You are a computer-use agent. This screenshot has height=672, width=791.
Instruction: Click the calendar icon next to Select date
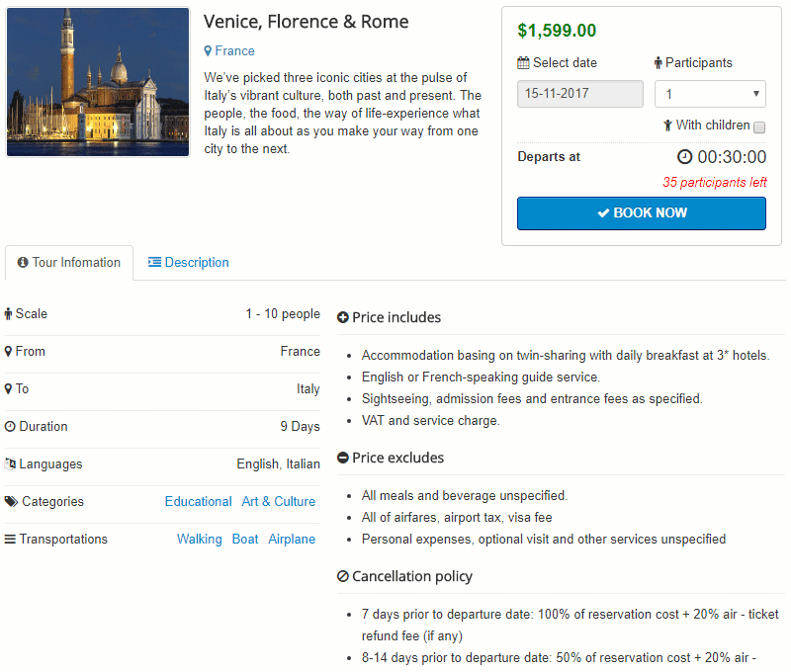tap(523, 63)
